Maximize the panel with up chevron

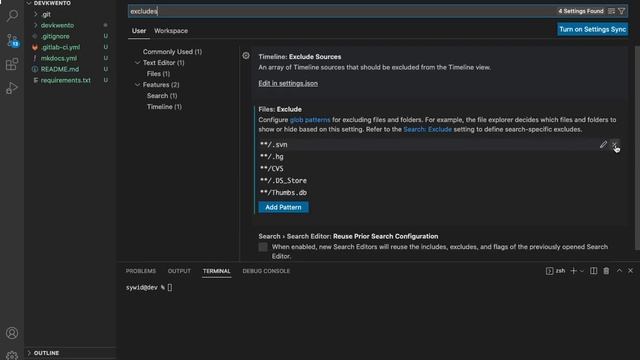click(619, 271)
